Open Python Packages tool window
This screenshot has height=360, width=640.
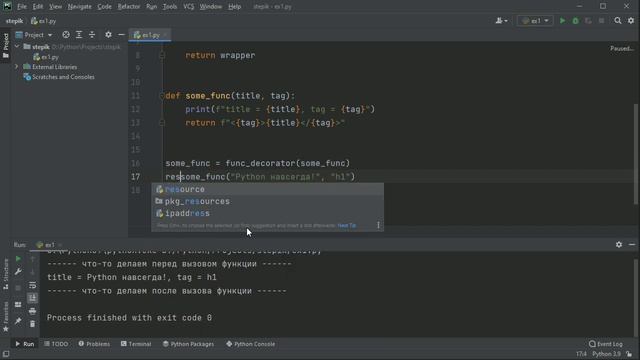188,344
